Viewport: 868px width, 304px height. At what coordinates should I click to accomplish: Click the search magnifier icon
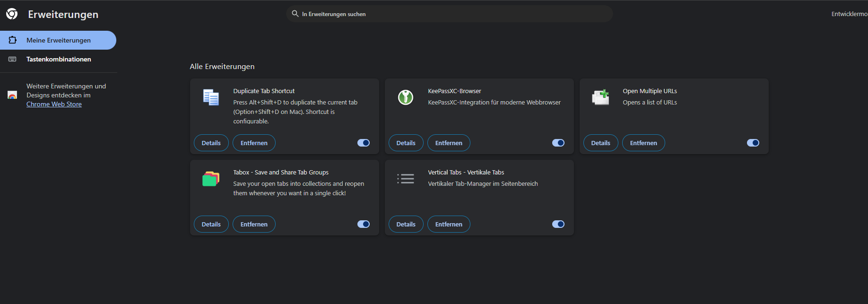(295, 14)
